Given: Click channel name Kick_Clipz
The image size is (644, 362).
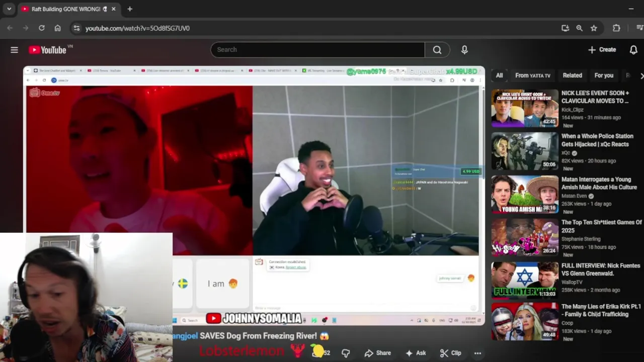Looking at the screenshot, I should [573, 110].
